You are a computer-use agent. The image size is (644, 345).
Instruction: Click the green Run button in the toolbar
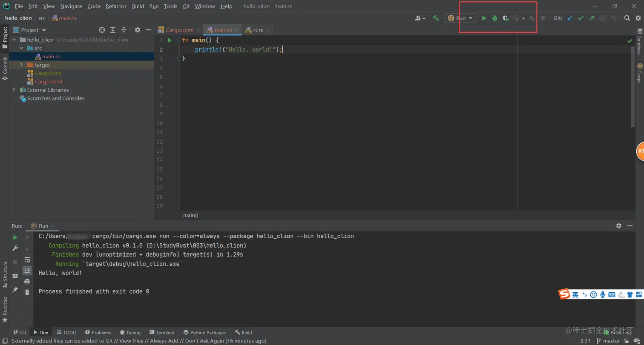[x=484, y=18]
